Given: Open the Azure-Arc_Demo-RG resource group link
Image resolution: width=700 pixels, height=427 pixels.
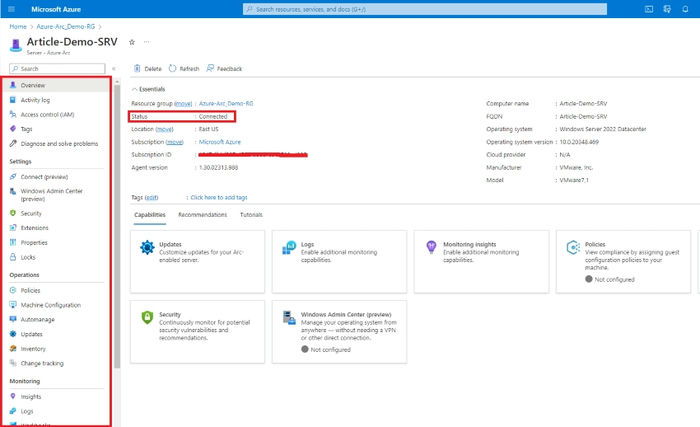Looking at the screenshot, I should click(226, 104).
